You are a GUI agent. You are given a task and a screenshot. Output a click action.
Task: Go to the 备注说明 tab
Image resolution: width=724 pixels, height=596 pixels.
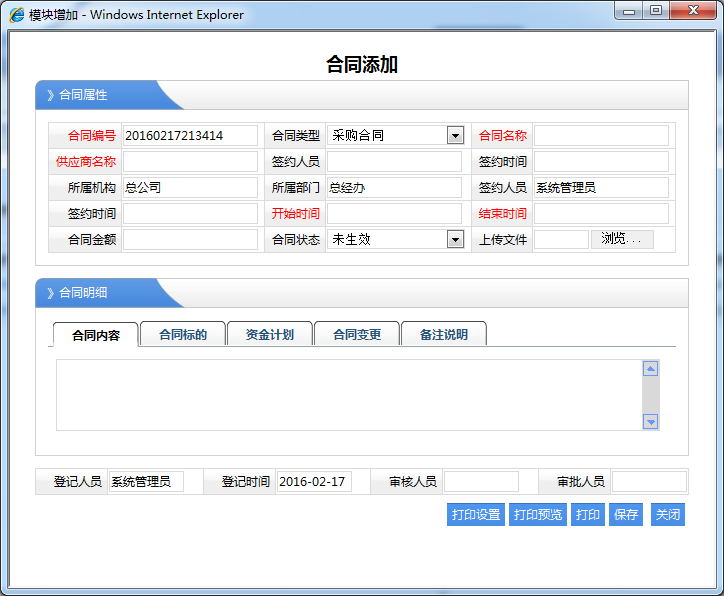point(444,335)
